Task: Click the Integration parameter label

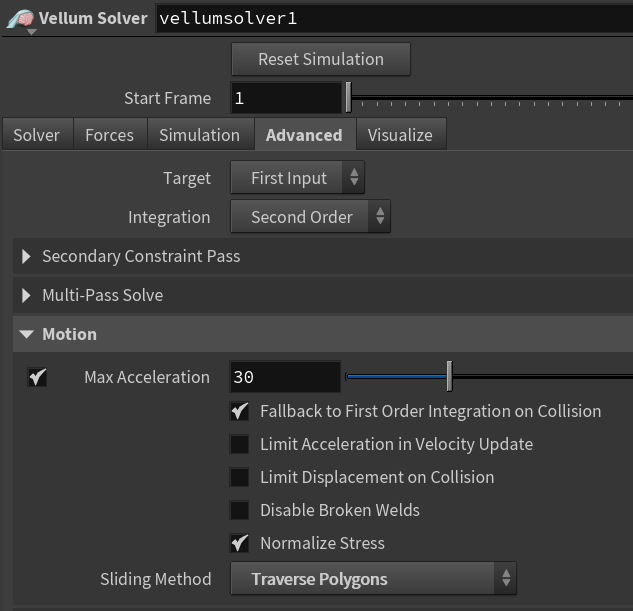Action: (x=169, y=218)
